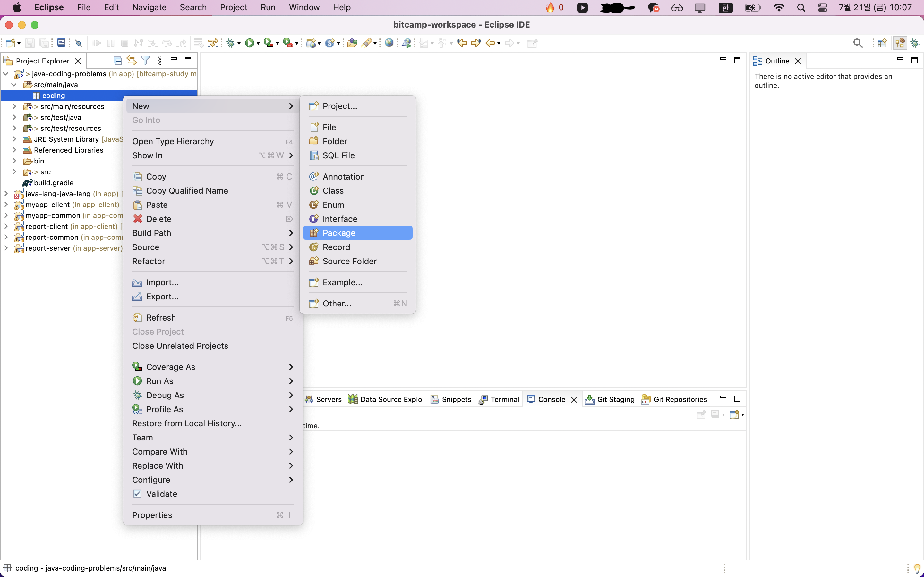Toggle Link with Editor in Project Explorer
Image resolution: width=924 pixels, height=577 pixels.
[x=131, y=60]
